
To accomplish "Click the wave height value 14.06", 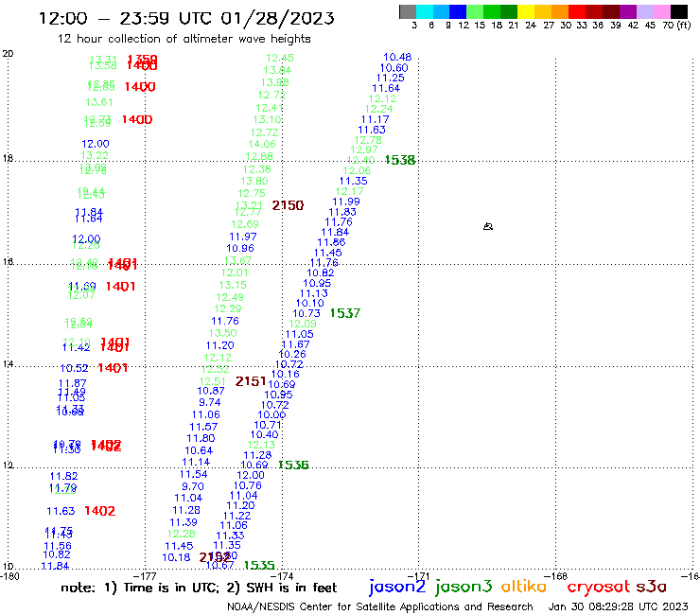I will click(x=262, y=144).
